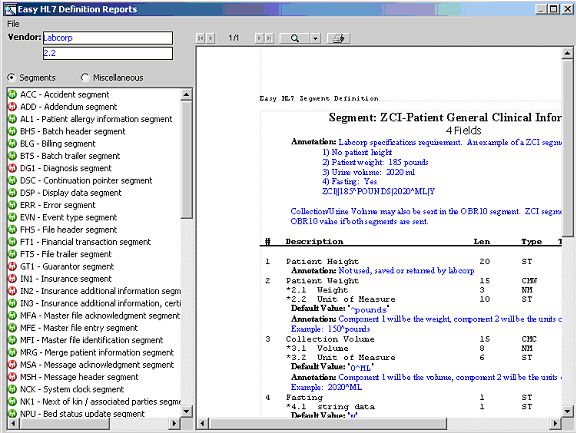Image resolution: width=576 pixels, height=433 pixels.
Task: Click the DSP segment status icon
Action: point(12,192)
